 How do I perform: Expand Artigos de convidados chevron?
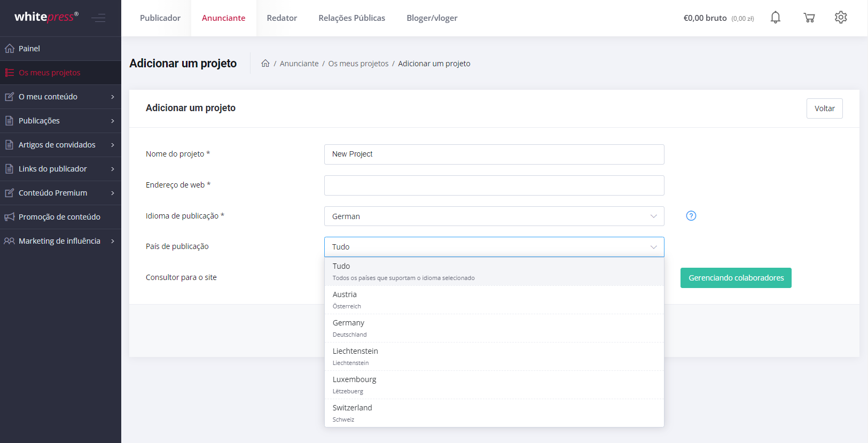point(113,145)
